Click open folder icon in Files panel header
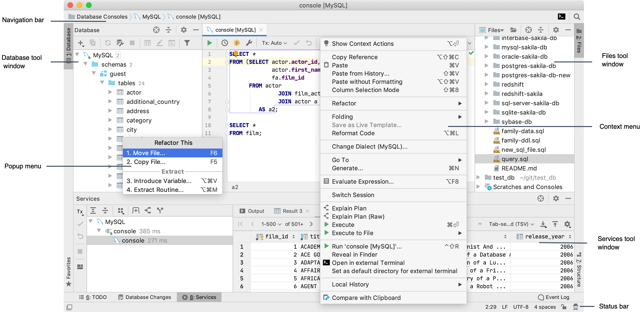 coord(513,30)
